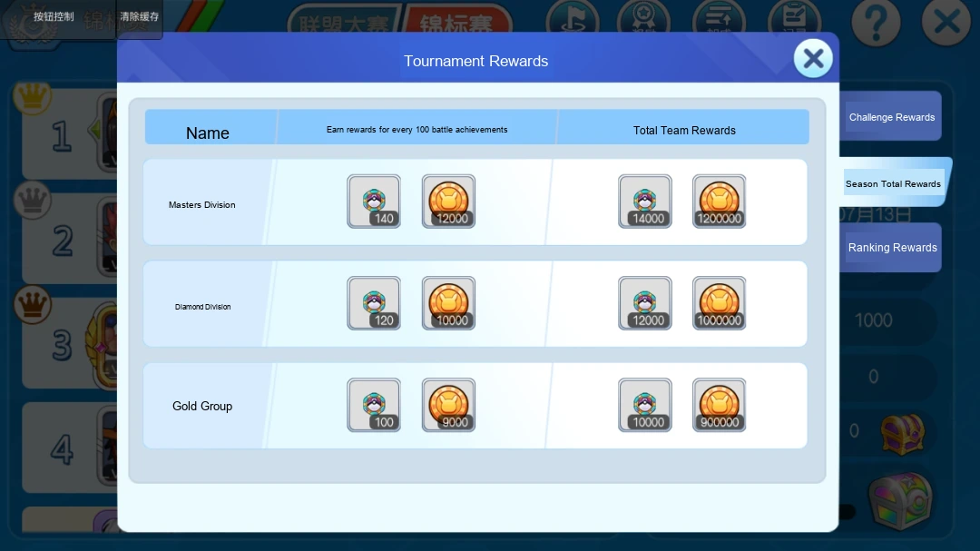Open the help question mark icon

tap(877, 23)
